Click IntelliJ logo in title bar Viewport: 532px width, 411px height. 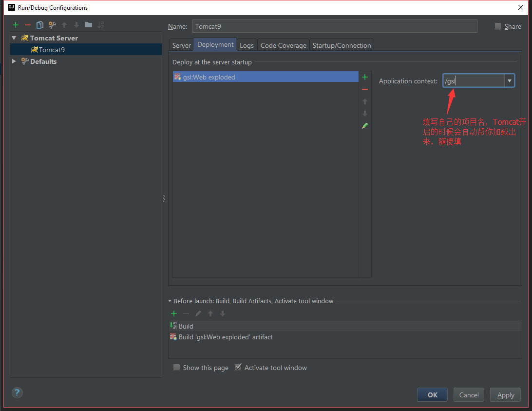[12, 7]
